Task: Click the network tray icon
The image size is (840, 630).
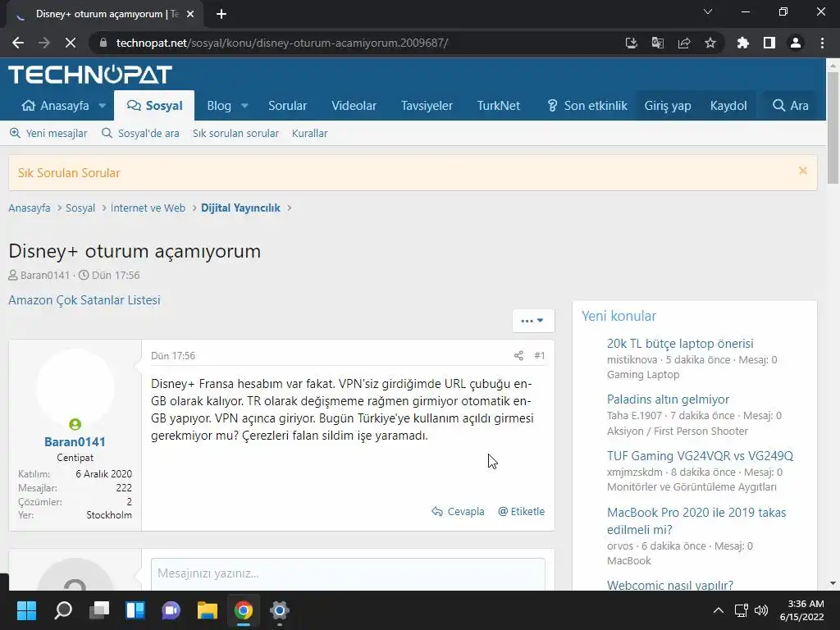Action: [742, 610]
